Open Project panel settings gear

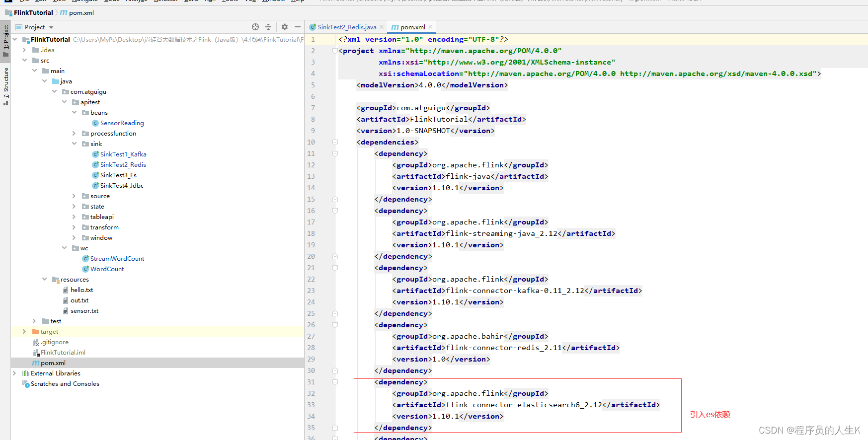285,27
